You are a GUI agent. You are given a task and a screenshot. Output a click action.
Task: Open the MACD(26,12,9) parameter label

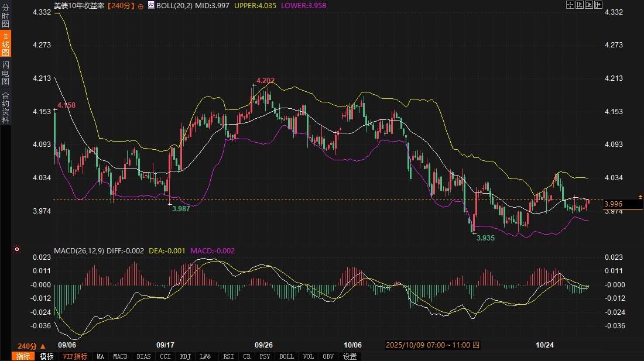click(79, 251)
